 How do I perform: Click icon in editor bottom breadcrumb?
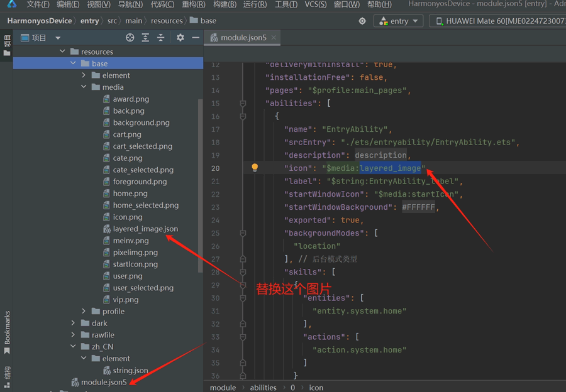pos(316,388)
